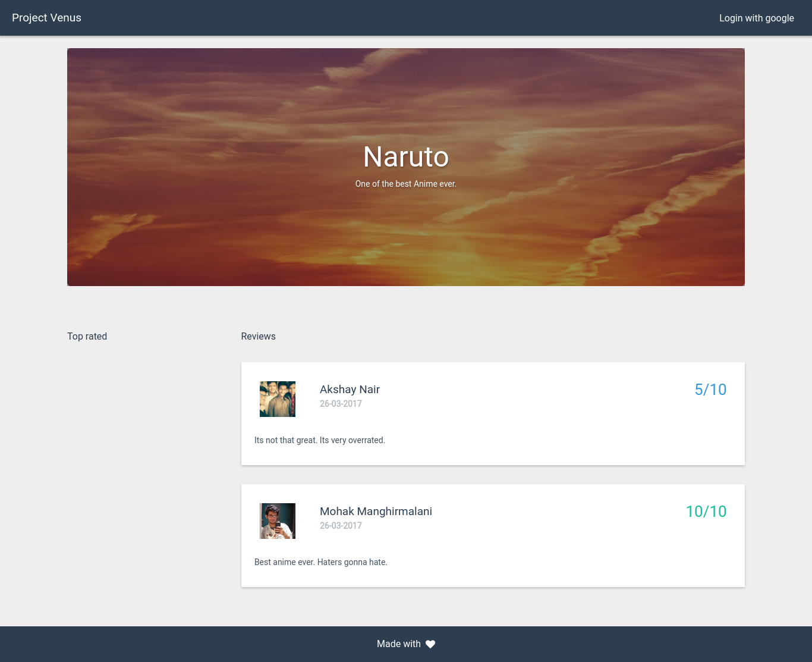812x662 pixels.
Task: Select the Reviews heading
Action: pos(259,337)
